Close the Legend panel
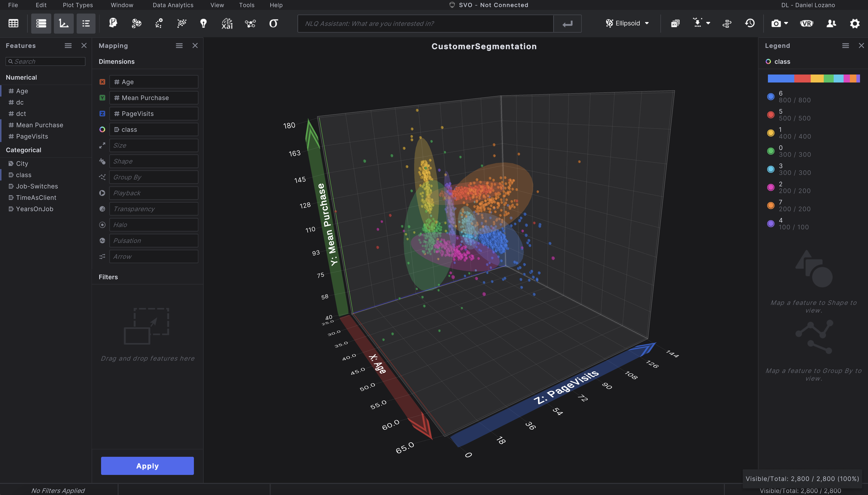Image resolution: width=868 pixels, height=495 pixels. 861,45
